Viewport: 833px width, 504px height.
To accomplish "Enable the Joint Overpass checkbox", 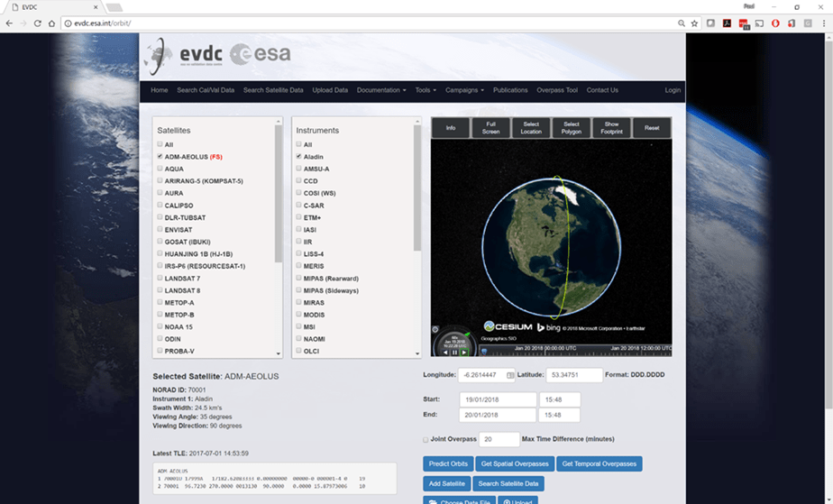I will (426, 440).
